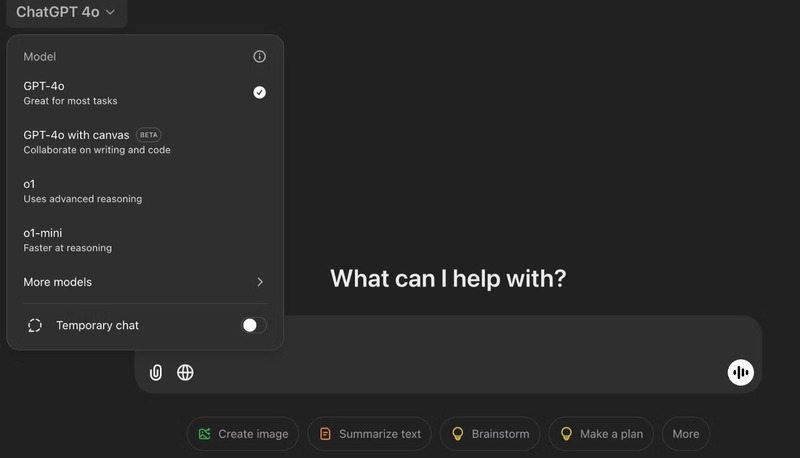
Task: Click the model info icon
Action: coord(260,57)
